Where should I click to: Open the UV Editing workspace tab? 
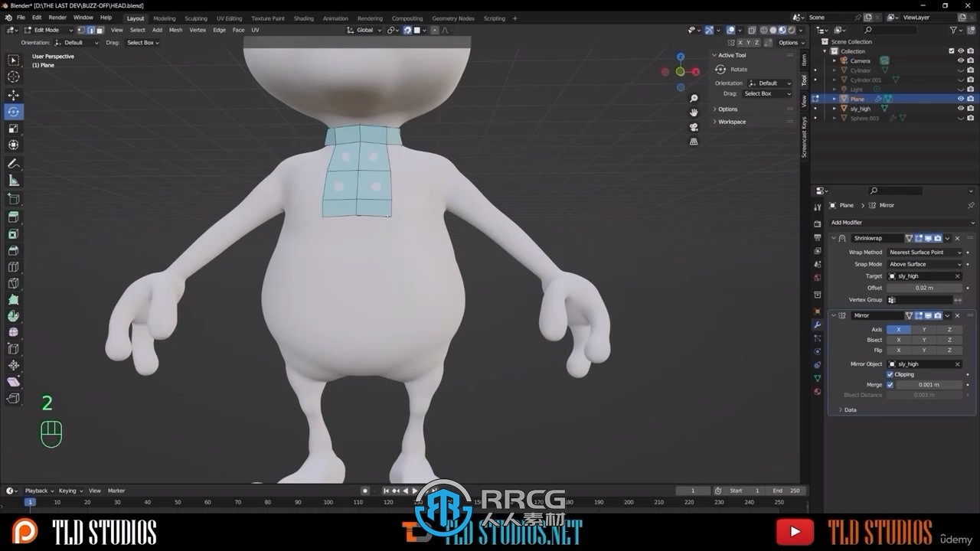point(229,18)
